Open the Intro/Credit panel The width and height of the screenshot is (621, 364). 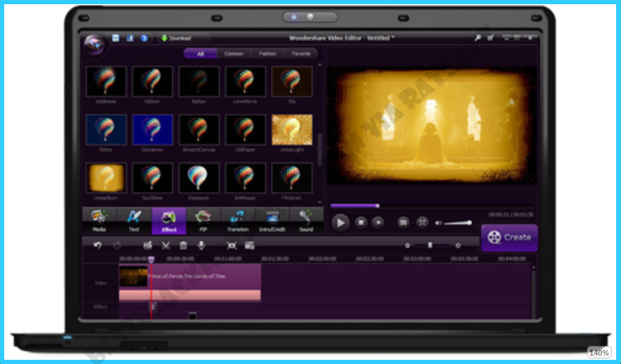click(272, 220)
